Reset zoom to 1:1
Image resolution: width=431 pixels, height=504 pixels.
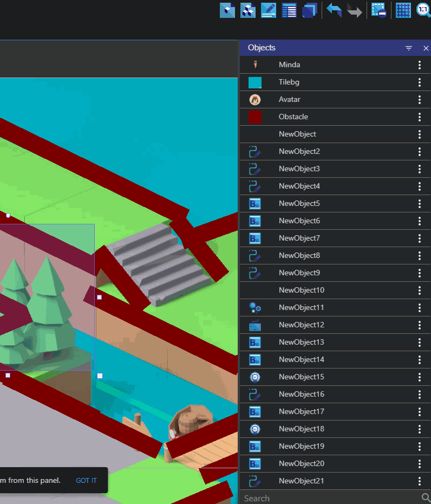click(423, 10)
